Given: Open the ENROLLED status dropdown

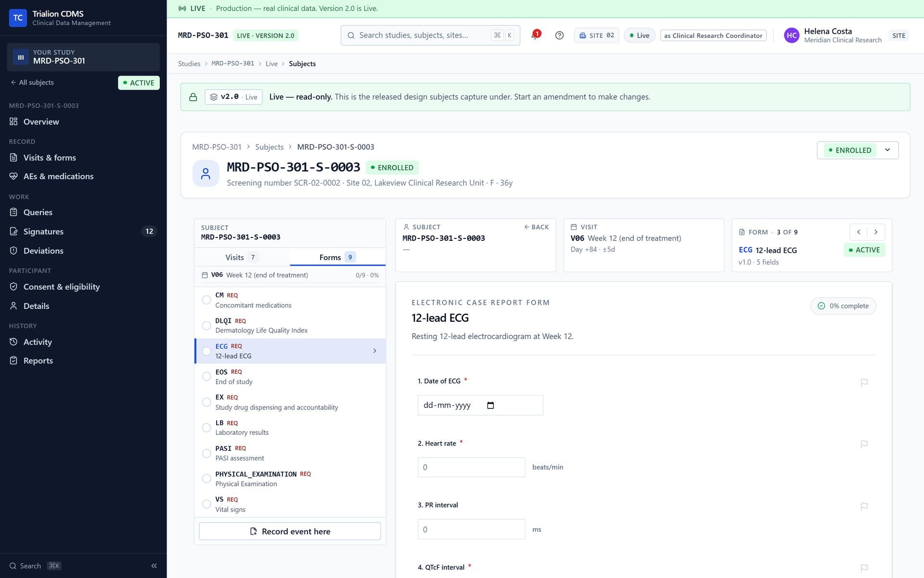Looking at the screenshot, I should 858,150.
